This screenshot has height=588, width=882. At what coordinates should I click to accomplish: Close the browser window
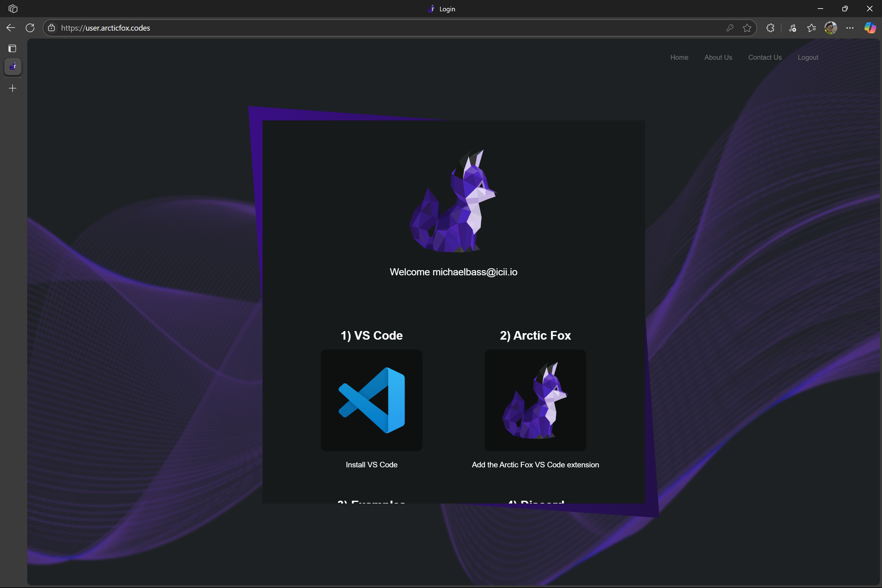click(870, 9)
